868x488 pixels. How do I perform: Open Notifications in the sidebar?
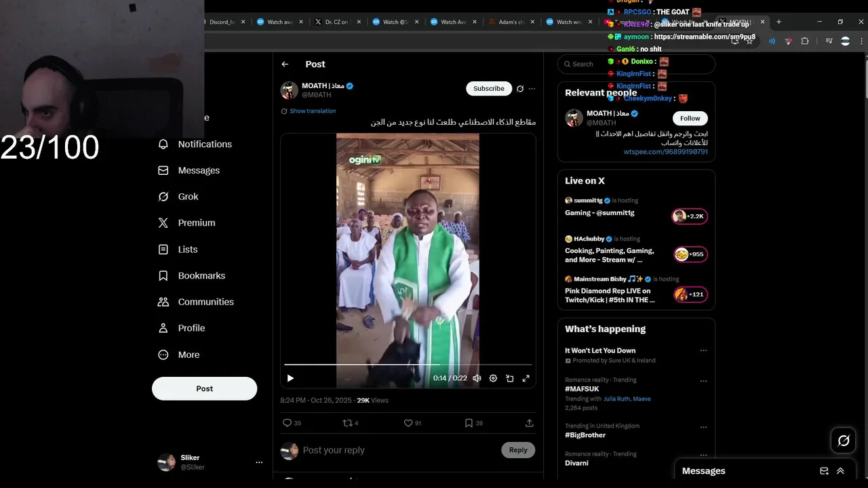(x=195, y=144)
